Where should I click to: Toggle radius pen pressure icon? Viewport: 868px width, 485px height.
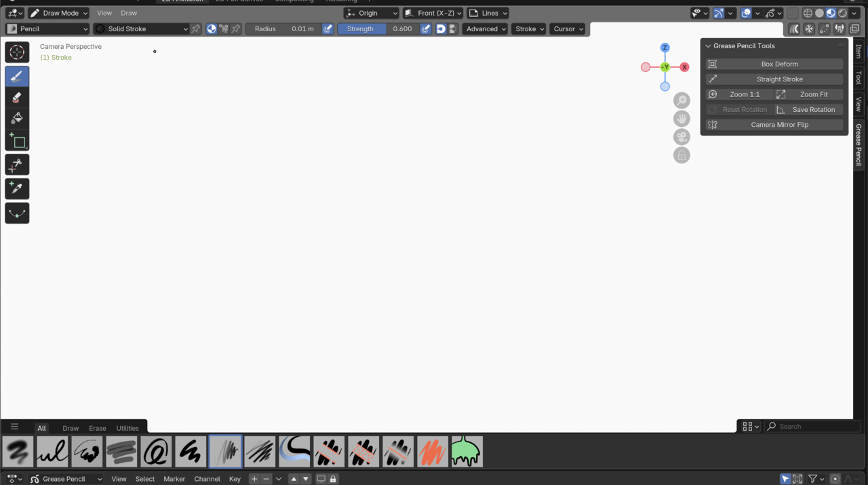[328, 29]
